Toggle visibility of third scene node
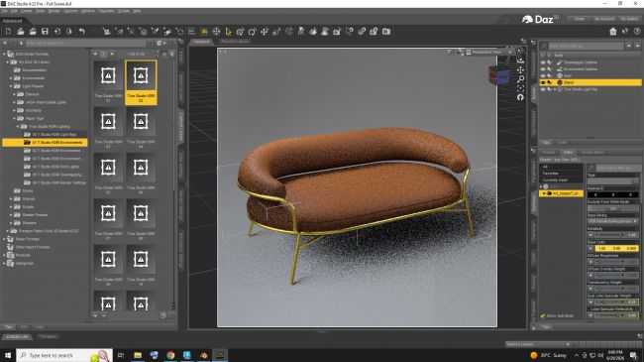 pos(543,75)
